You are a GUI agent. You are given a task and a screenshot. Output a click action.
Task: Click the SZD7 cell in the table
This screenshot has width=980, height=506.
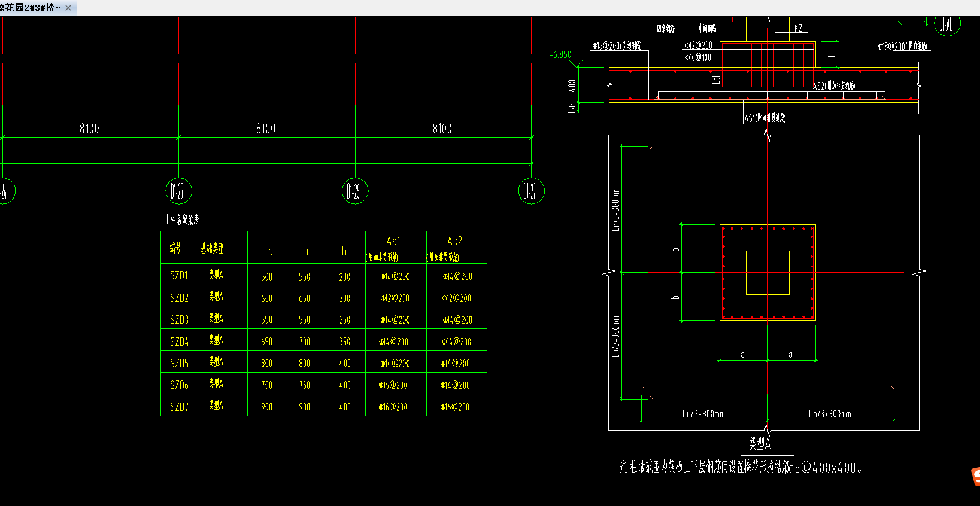[179, 407]
